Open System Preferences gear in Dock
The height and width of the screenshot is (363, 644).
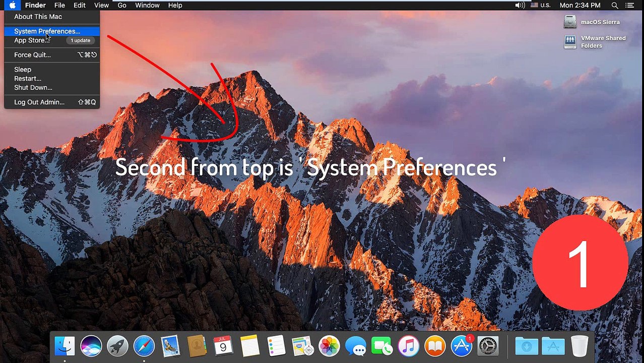pos(488,346)
